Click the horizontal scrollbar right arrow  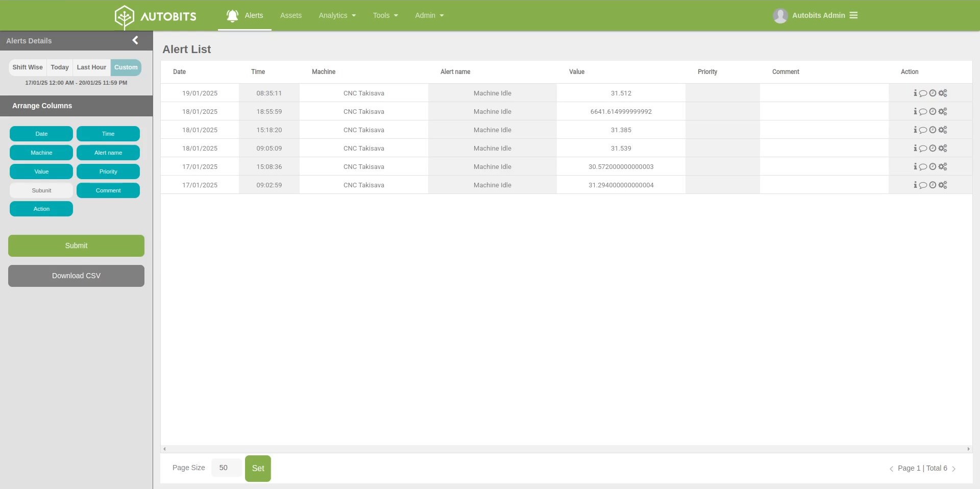click(968, 449)
